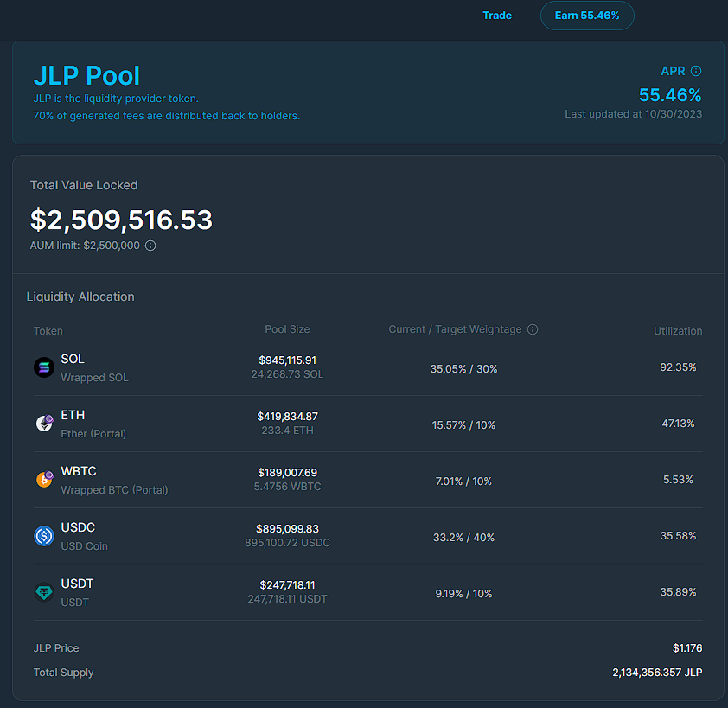The height and width of the screenshot is (708, 728).
Task: Select the Ether (Portal) token name
Action: coord(93,434)
